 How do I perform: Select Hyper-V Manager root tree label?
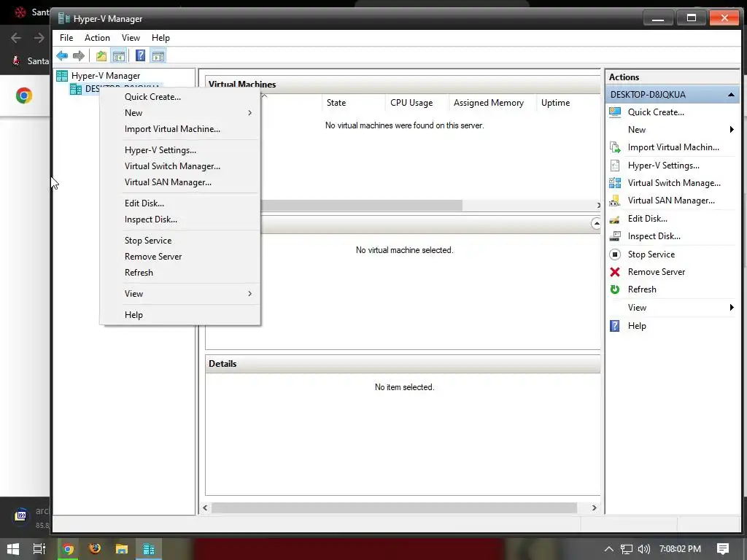tap(106, 76)
